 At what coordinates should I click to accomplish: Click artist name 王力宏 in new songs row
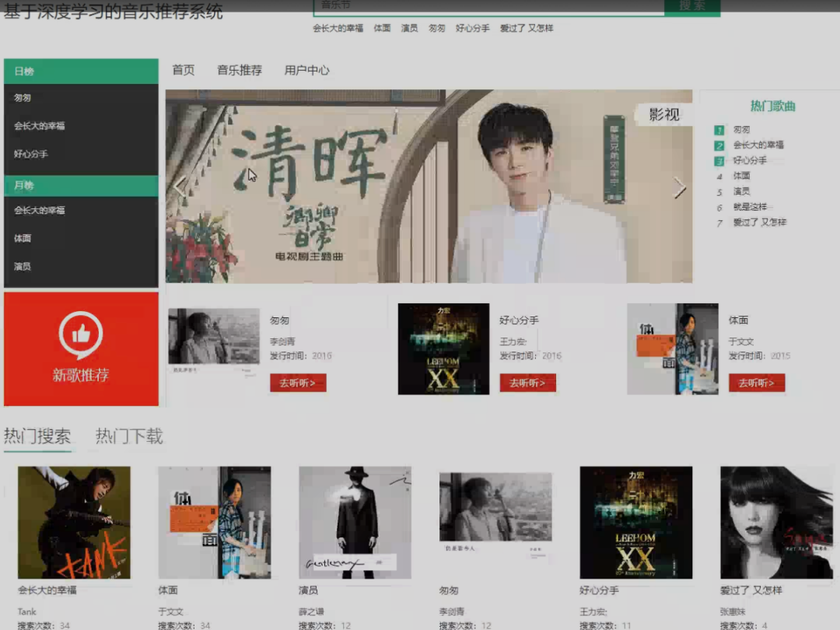(x=513, y=341)
